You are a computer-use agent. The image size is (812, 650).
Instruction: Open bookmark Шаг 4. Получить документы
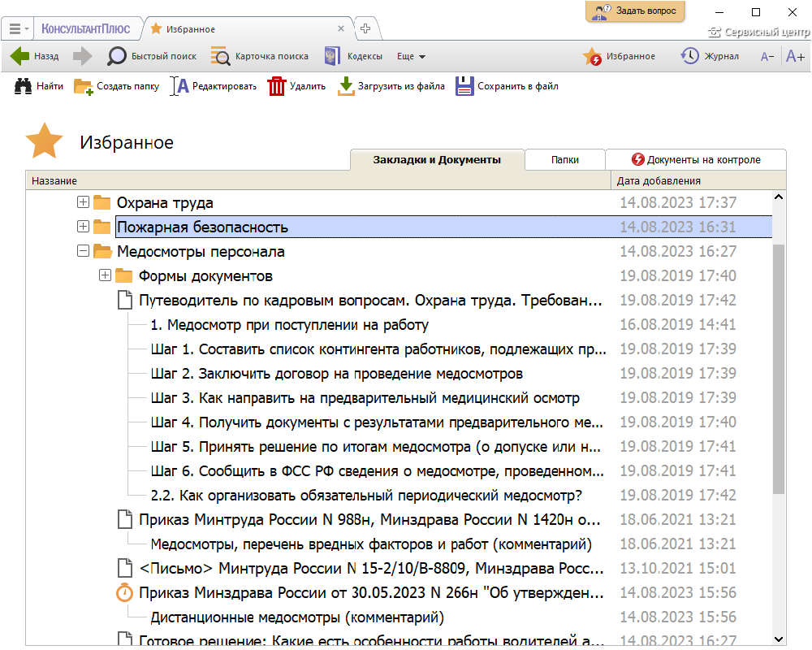click(377, 422)
